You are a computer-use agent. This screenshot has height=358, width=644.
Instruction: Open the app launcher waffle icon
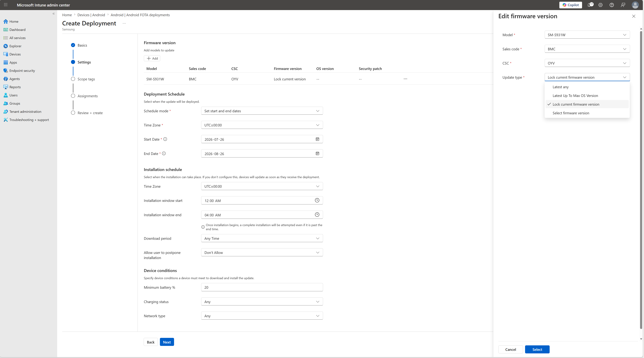click(x=5, y=5)
